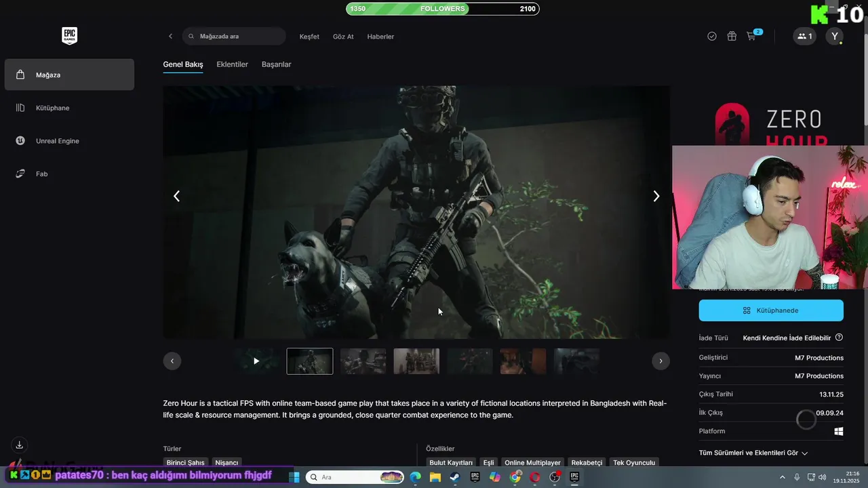This screenshot has width=868, height=488.
Task: Click the taskbar microphone icon
Action: tap(797, 477)
